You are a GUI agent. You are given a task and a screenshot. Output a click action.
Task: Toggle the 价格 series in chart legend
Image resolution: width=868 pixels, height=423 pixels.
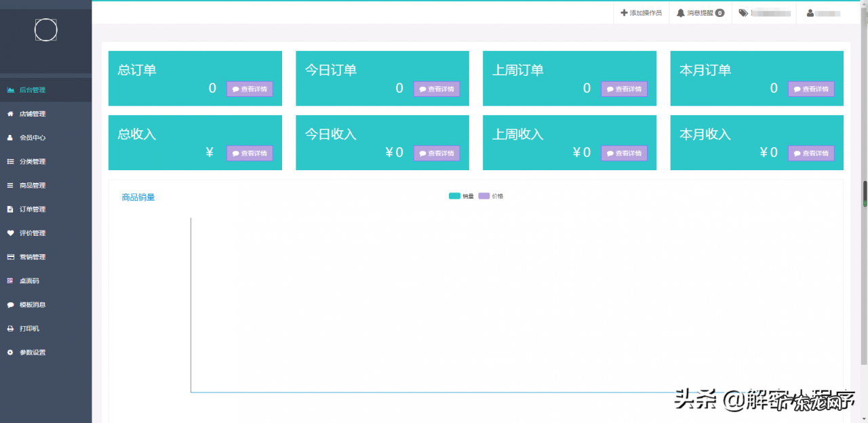tap(491, 196)
